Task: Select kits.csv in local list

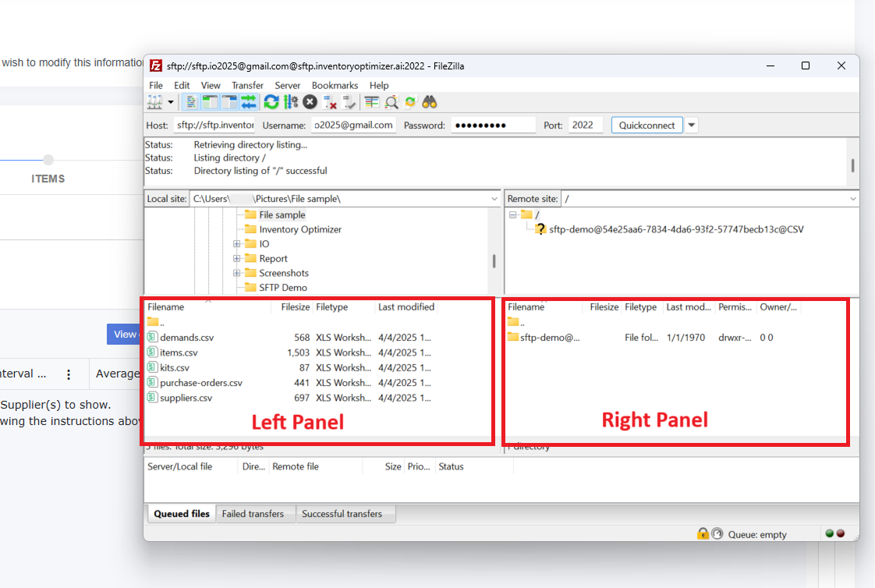Action: (174, 367)
